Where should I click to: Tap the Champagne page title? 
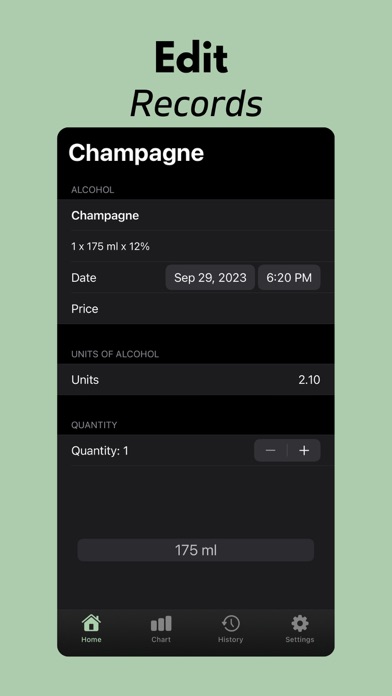[x=136, y=154]
